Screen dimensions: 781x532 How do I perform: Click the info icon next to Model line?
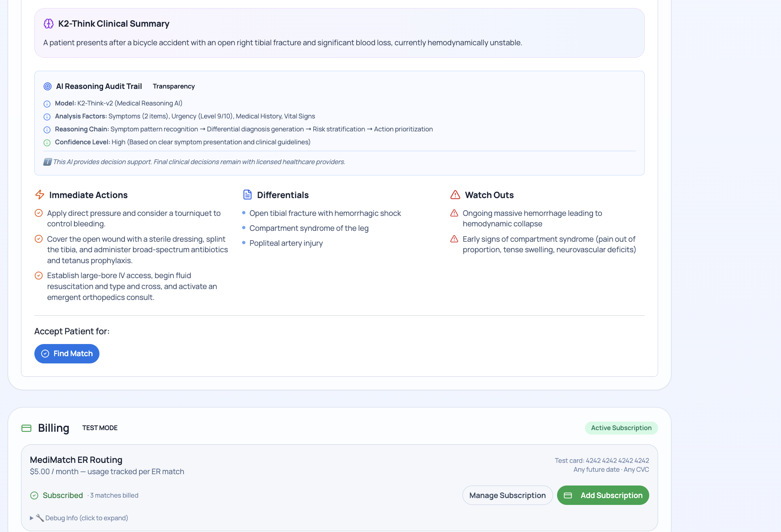[47, 104]
